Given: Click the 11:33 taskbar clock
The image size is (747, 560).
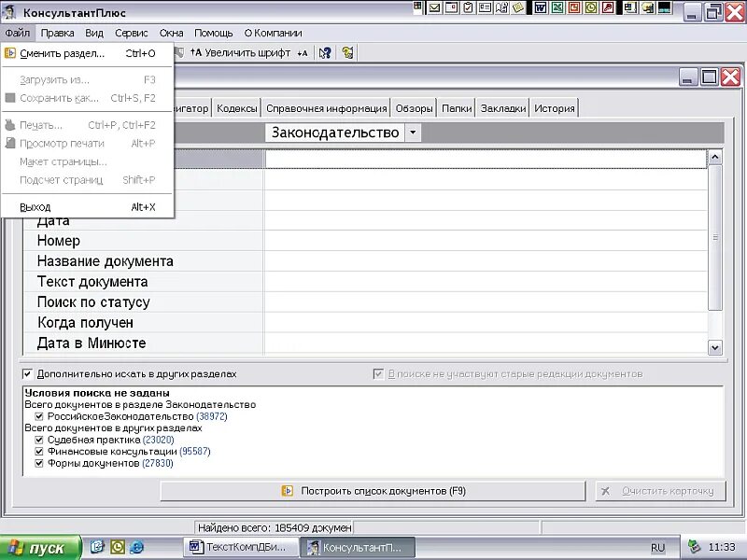Looking at the screenshot, I should pos(722,547).
